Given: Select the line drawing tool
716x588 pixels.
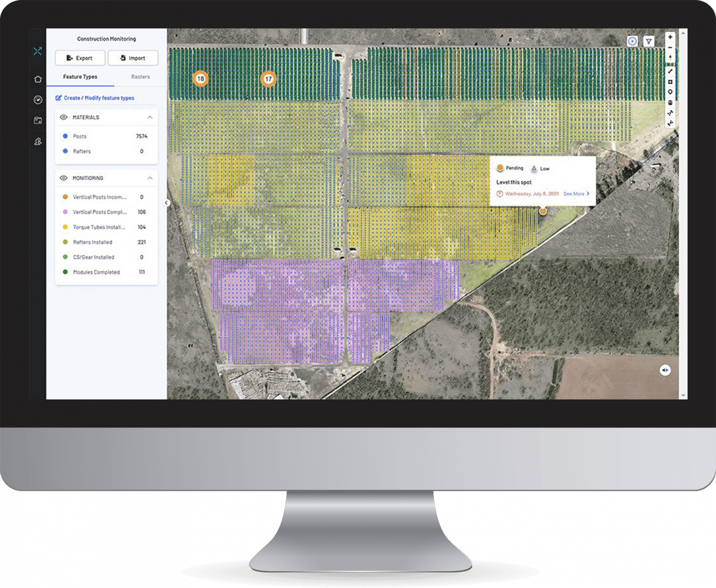Looking at the screenshot, I should coord(670,71).
